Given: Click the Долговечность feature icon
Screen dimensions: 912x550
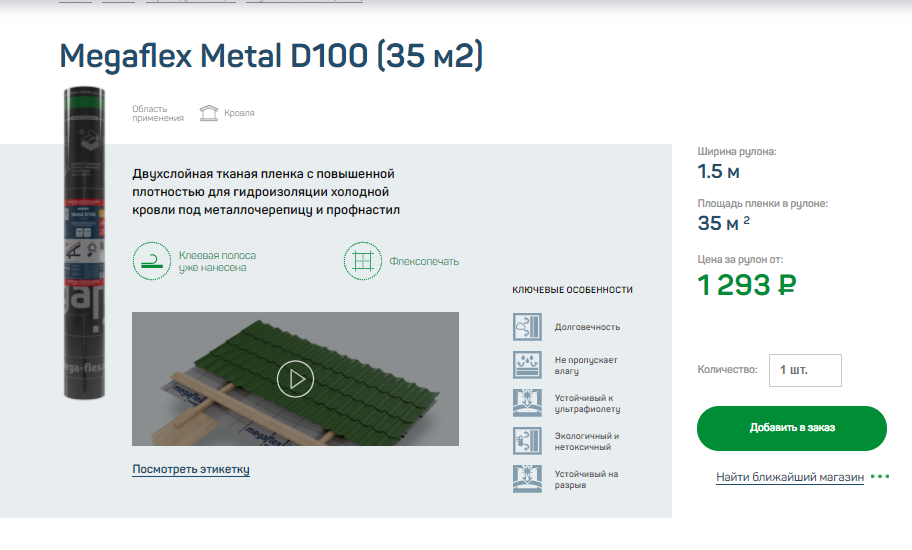Looking at the screenshot, I should [x=528, y=327].
